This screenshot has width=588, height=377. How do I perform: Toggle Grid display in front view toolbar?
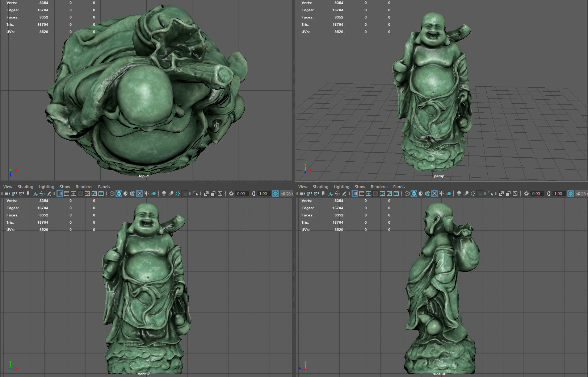(60, 194)
